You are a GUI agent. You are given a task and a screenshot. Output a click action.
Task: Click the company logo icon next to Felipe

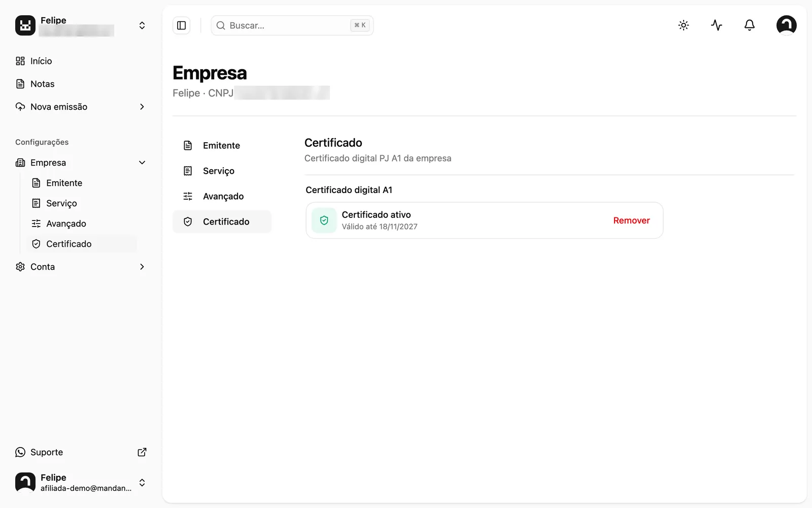tap(25, 25)
